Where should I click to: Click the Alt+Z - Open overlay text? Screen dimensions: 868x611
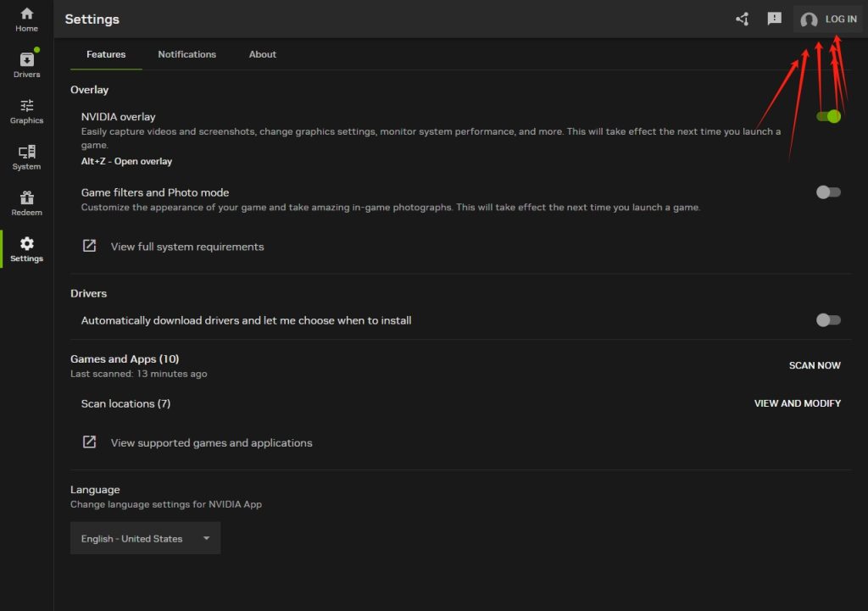(x=126, y=161)
